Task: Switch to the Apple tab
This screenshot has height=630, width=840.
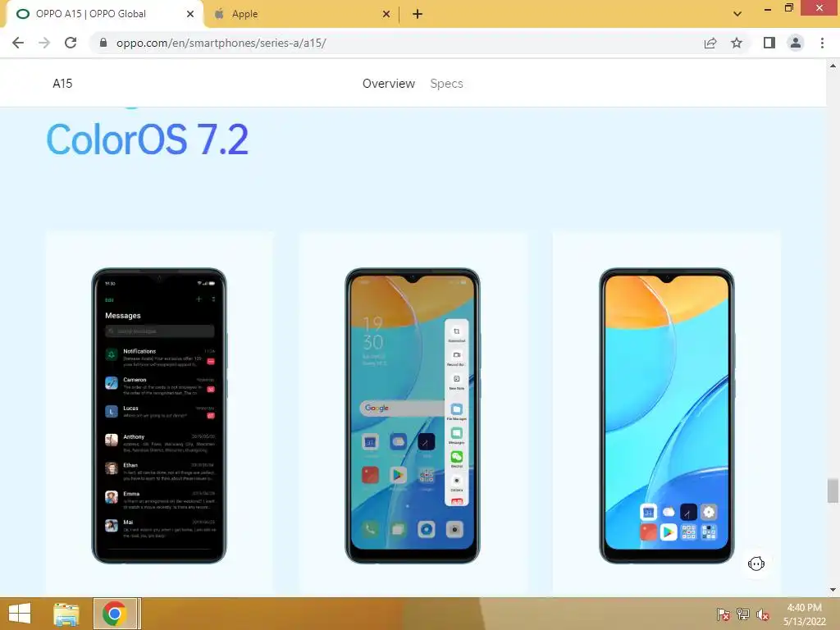Action: coord(302,14)
